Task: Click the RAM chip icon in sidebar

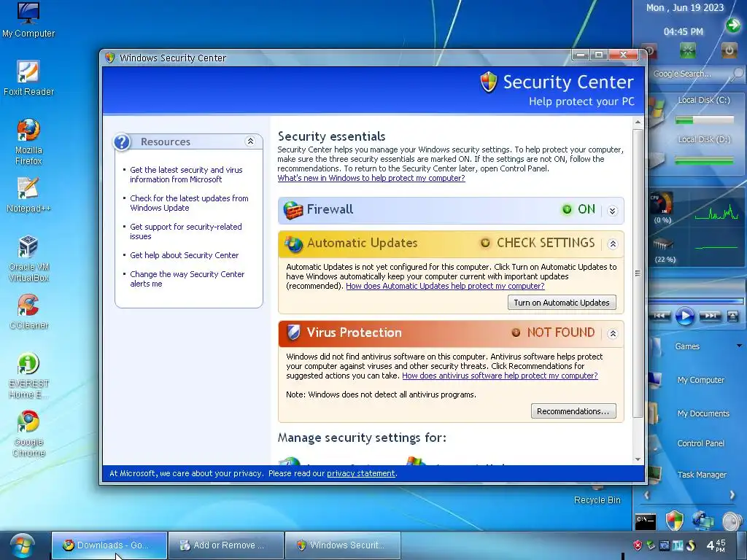Action: click(662, 244)
